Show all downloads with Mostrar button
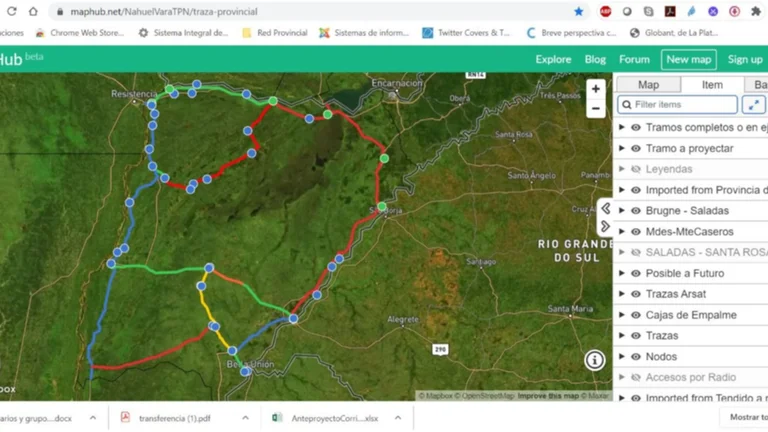Viewport: 768px width, 432px height. (748, 417)
